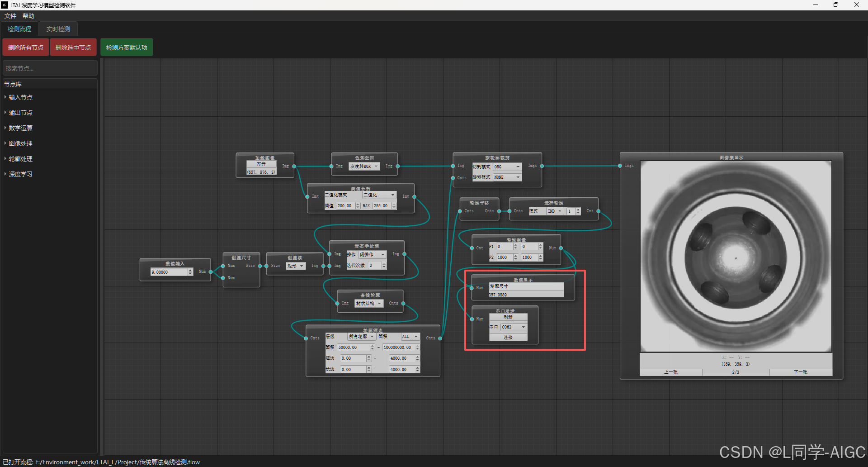The image size is (868, 467).
Task: Expand the 图像处理 category
Action: (x=21, y=143)
